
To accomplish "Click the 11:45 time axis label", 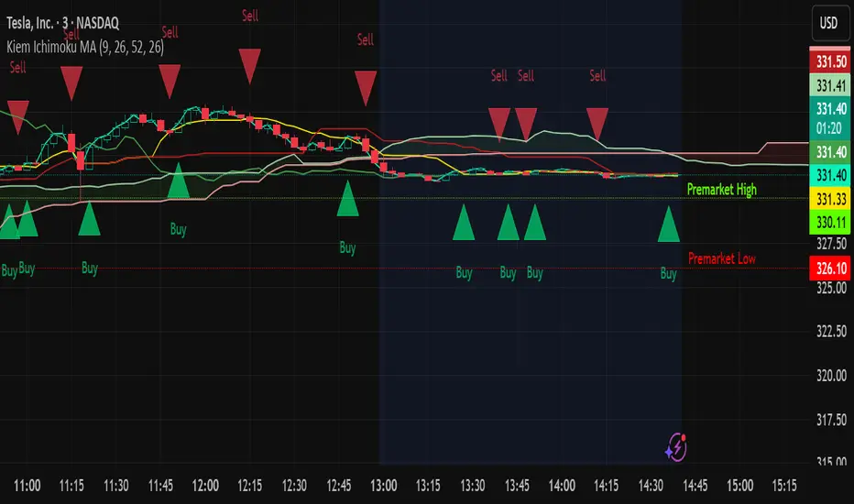I will coord(160,485).
